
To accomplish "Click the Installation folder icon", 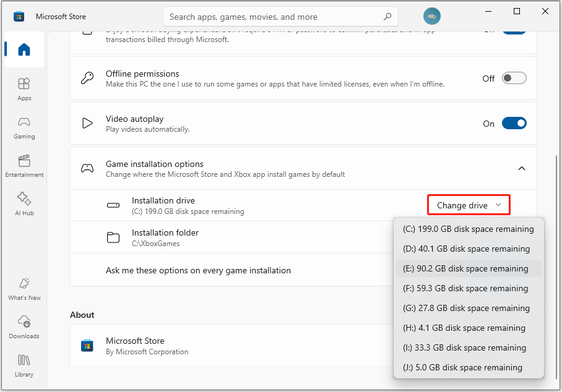I will [x=113, y=237].
